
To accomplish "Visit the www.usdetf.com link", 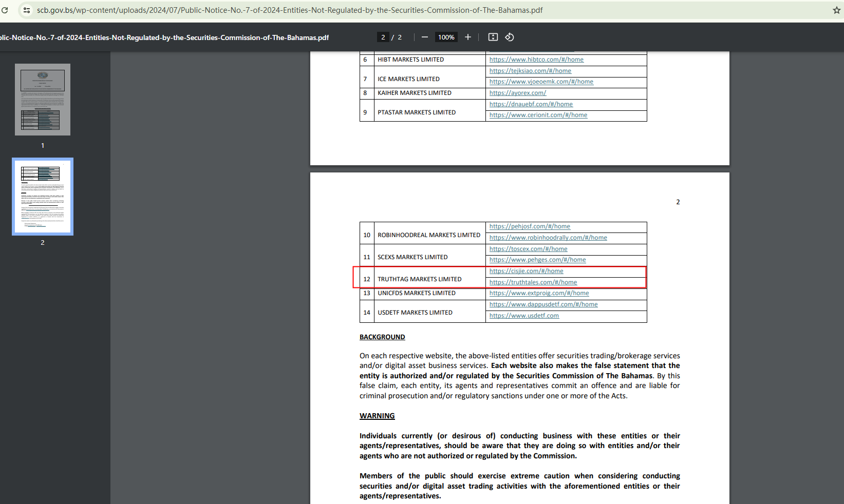I will [524, 316].
